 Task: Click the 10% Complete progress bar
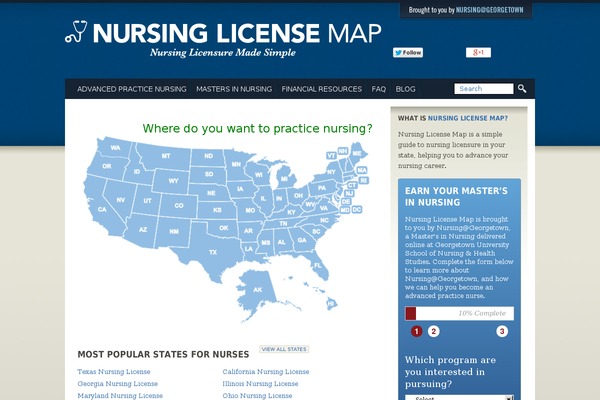pos(459,313)
